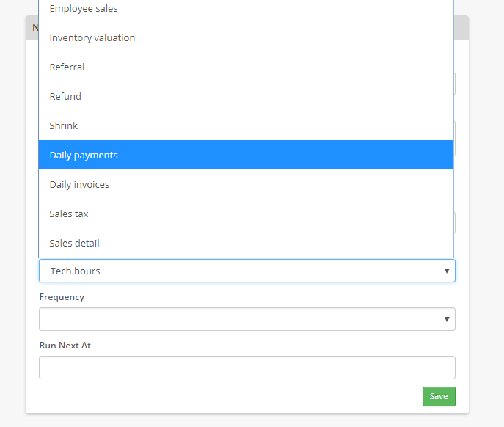This screenshot has height=427, width=504.
Task: Choose Shrink in the dropdown list
Action: [64, 125]
